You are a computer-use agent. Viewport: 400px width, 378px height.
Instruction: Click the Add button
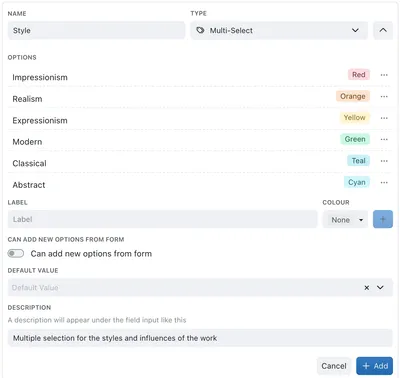tap(375, 366)
